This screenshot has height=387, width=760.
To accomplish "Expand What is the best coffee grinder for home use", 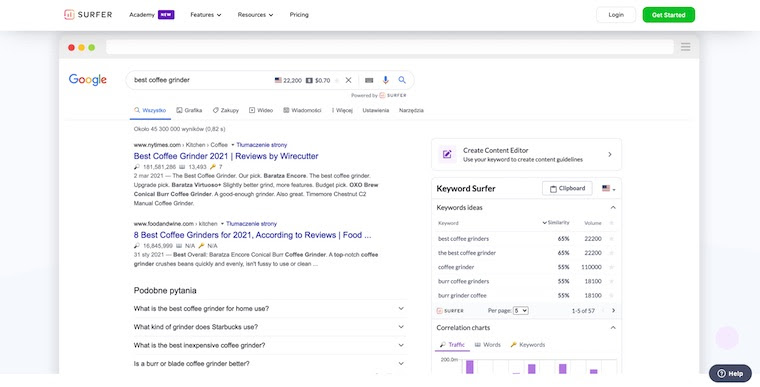I will (x=269, y=308).
